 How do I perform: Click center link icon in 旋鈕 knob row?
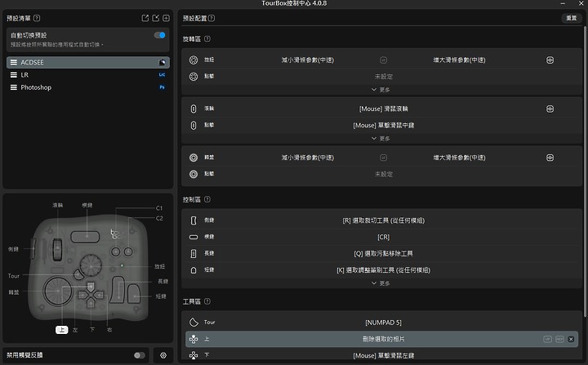383,60
